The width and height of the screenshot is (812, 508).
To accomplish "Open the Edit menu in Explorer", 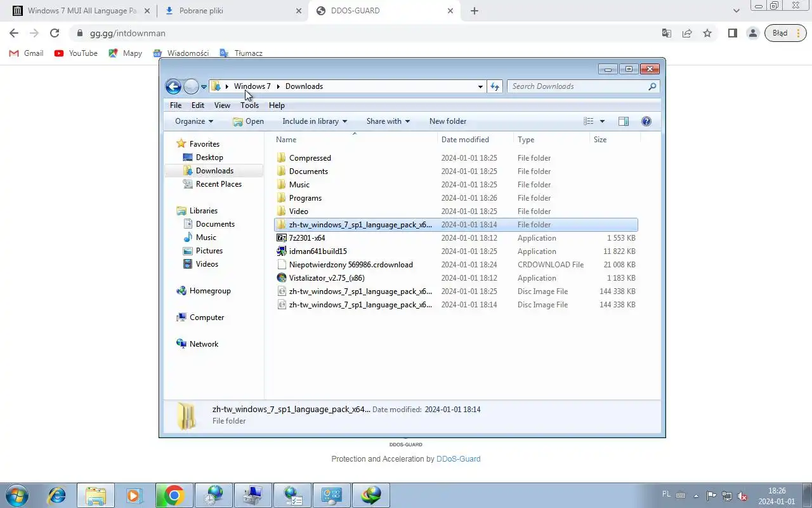I will 198,105.
